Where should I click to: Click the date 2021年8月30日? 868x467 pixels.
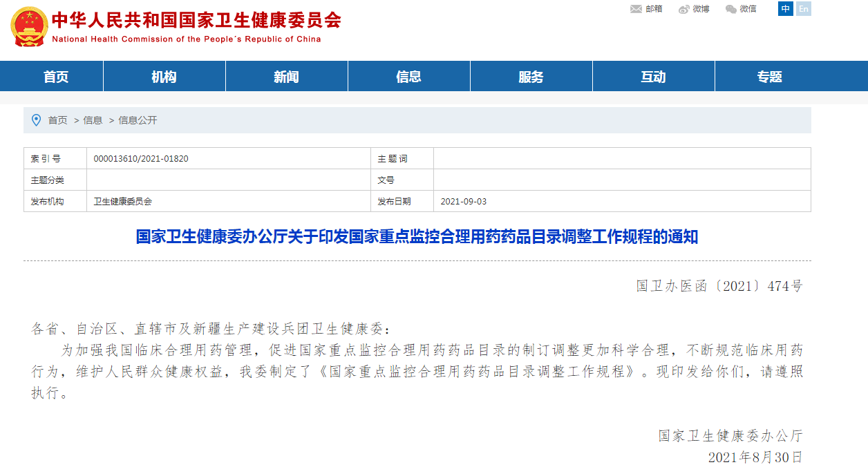(x=756, y=457)
